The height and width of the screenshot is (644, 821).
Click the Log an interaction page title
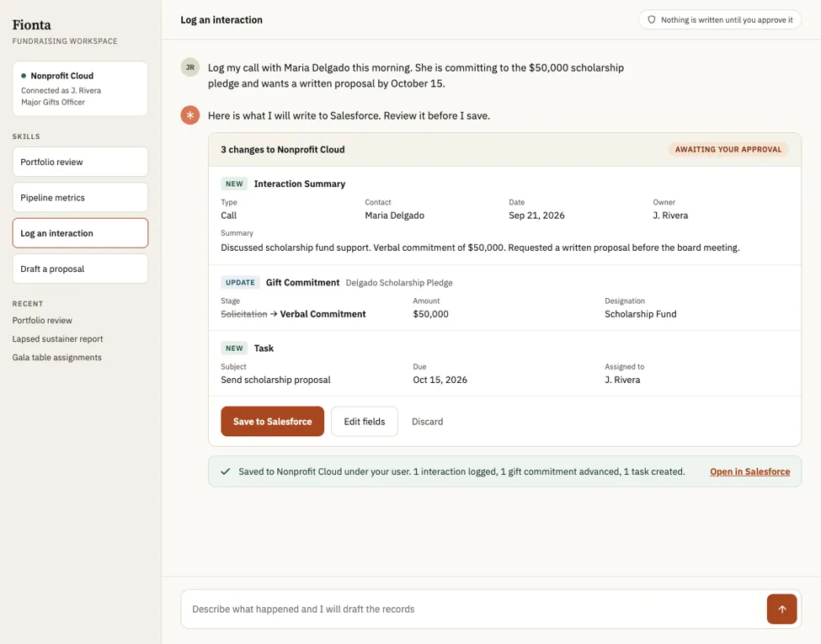(221, 20)
